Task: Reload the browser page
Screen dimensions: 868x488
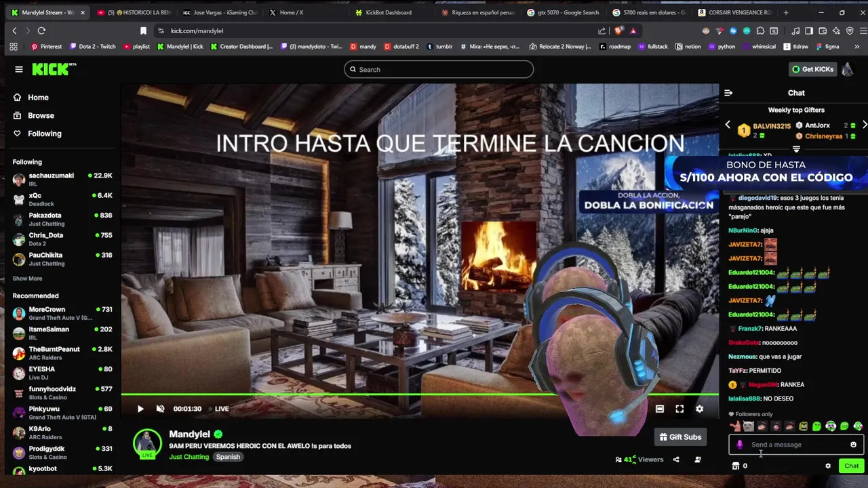Action: pos(41,30)
